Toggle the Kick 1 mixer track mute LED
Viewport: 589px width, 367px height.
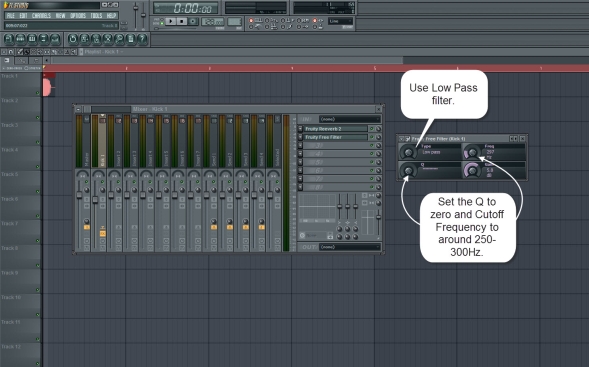click(x=102, y=182)
